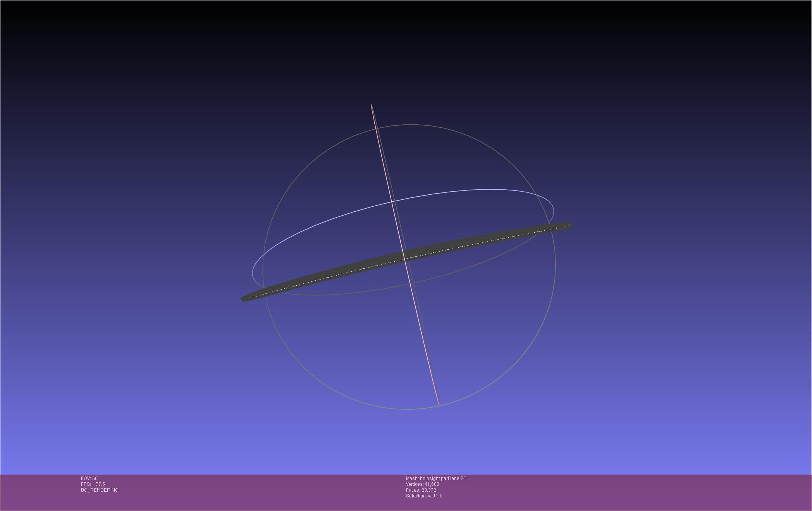Click the trackball center on the mesh
This screenshot has height=511, width=812.
coord(405,259)
